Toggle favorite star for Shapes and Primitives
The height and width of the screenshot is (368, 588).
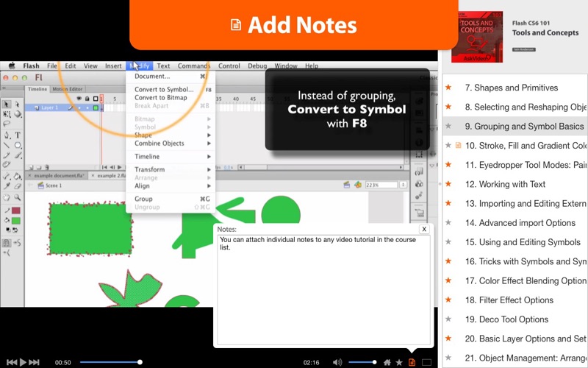pos(448,88)
